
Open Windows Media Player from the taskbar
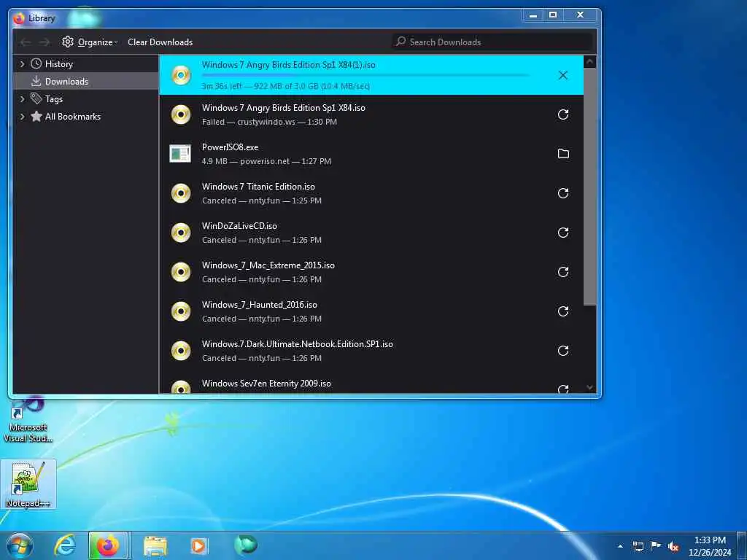click(198, 545)
